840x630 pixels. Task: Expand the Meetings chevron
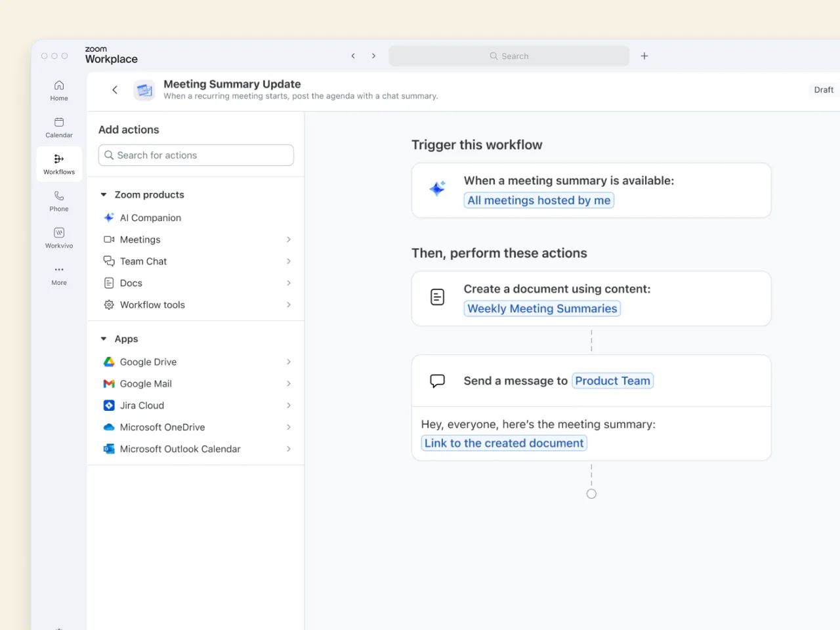tap(288, 239)
